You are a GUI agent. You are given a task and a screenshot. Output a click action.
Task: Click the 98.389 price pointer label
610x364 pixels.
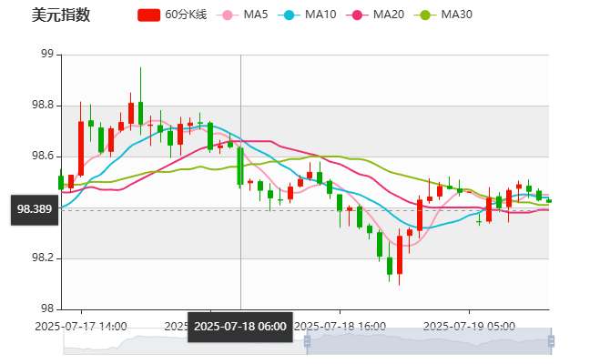[x=35, y=209]
